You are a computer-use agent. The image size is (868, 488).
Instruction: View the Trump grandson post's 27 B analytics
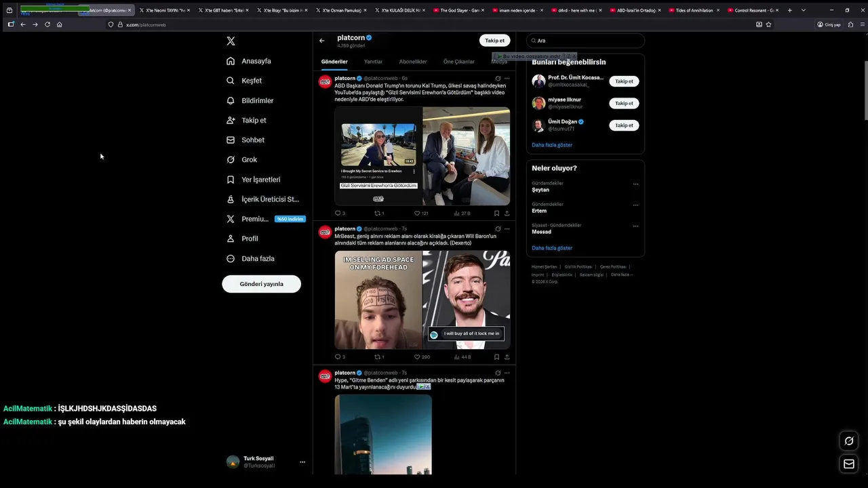460,213
